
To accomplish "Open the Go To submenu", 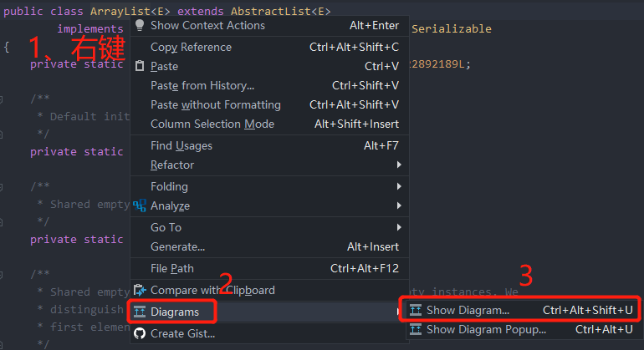I will [269, 227].
